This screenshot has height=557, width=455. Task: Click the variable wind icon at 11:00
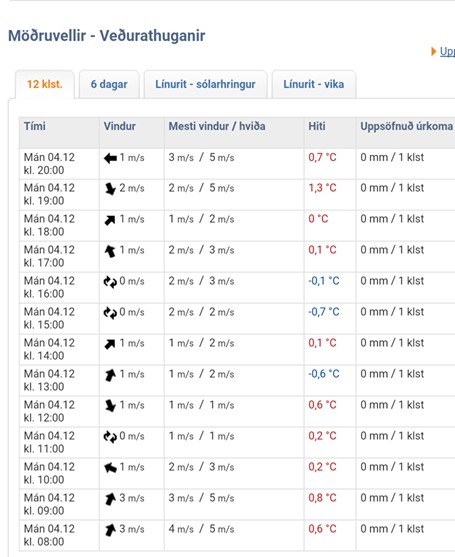(x=110, y=437)
